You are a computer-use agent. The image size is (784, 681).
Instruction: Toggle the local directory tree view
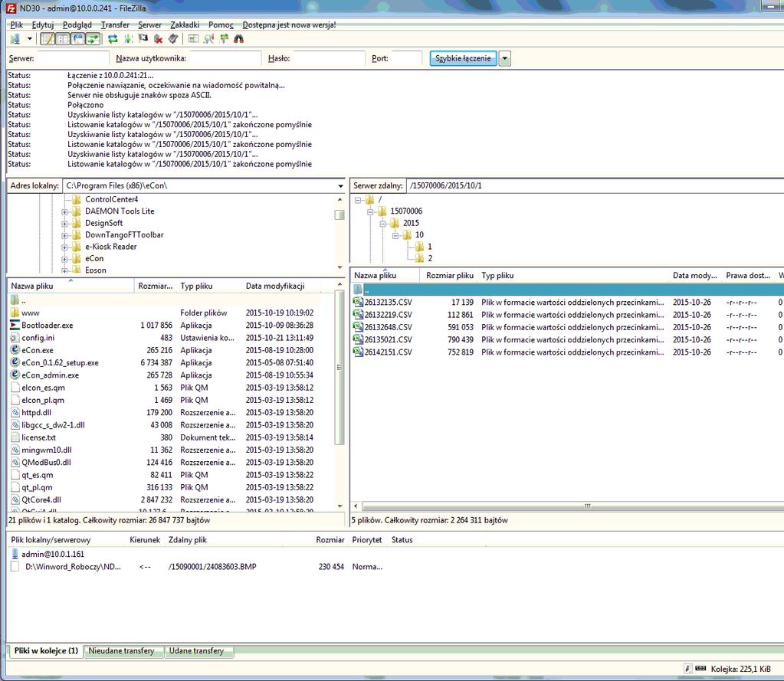point(63,39)
